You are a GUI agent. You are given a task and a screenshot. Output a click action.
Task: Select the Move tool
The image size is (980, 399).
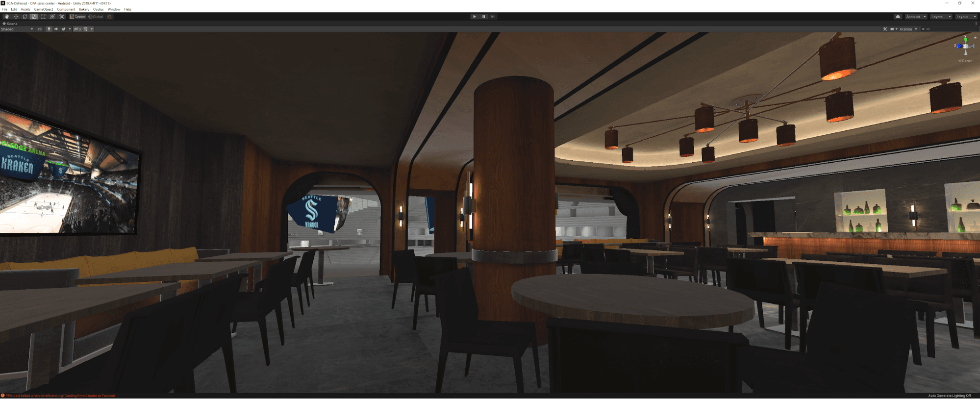16,17
